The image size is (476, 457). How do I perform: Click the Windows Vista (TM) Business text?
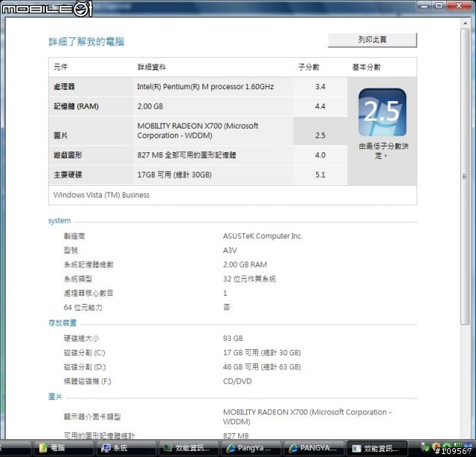point(101,195)
